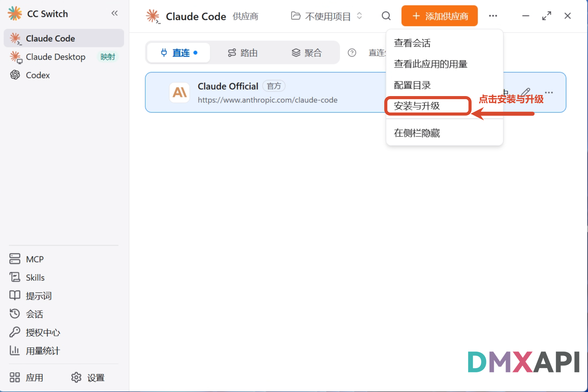Click the 添加供应商 add provider button

[439, 16]
